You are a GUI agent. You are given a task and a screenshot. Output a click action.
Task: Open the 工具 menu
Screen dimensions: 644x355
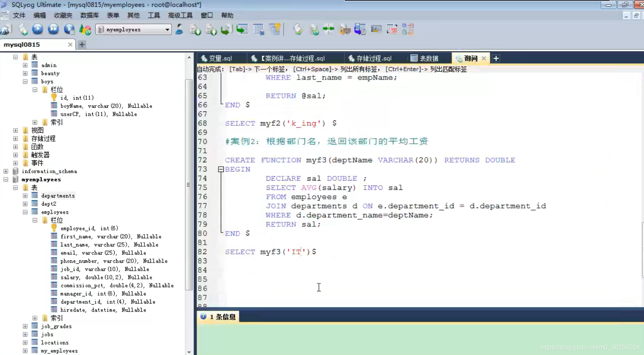point(154,15)
